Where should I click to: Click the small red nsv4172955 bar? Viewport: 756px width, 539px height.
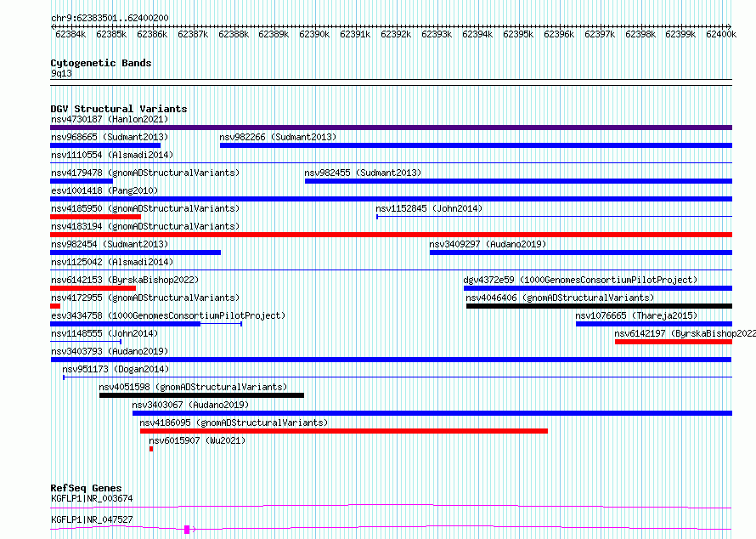(x=55, y=306)
